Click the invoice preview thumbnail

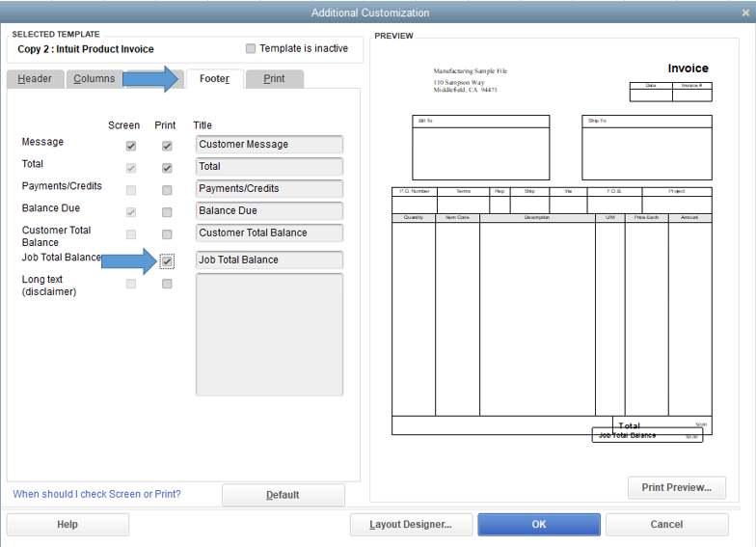(552, 251)
